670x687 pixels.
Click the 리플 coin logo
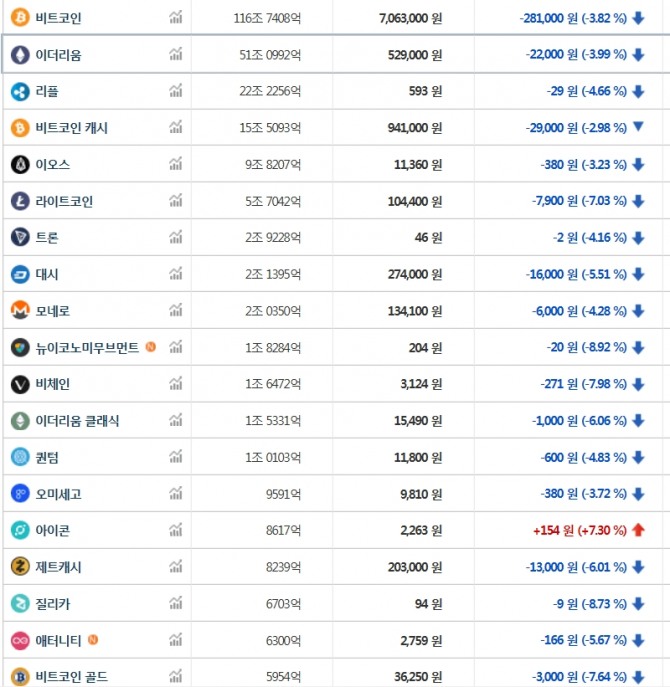coord(20,91)
